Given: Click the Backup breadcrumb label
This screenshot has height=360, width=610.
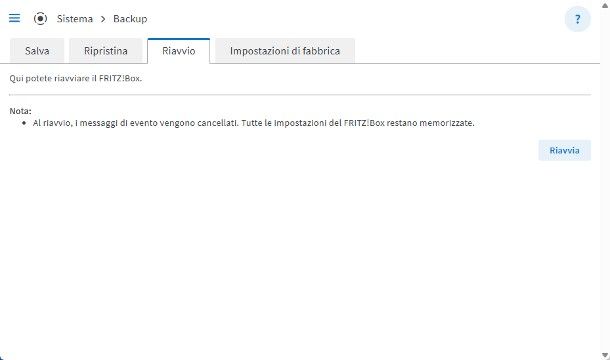Looking at the screenshot, I should point(130,19).
